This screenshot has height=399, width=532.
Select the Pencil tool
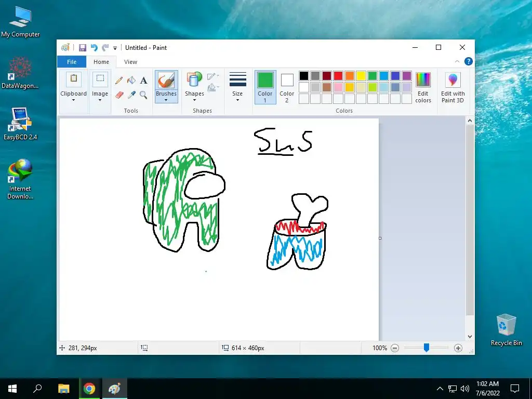[x=119, y=81]
